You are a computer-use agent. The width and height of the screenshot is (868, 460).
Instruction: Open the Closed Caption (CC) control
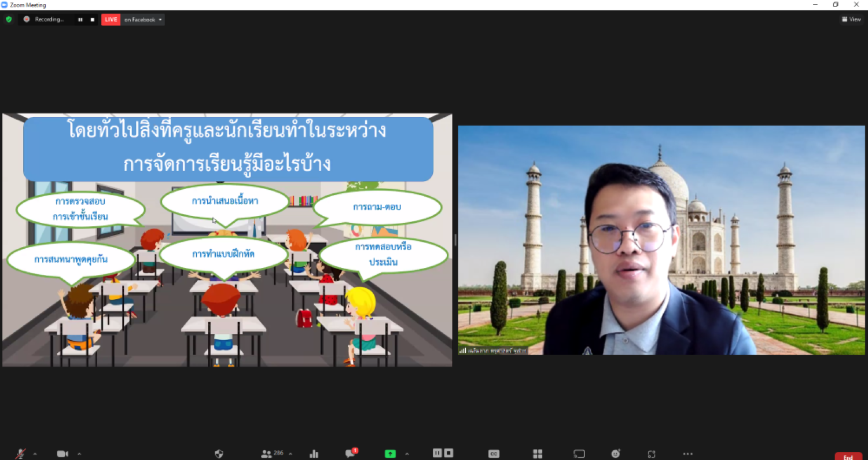(x=494, y=454)
